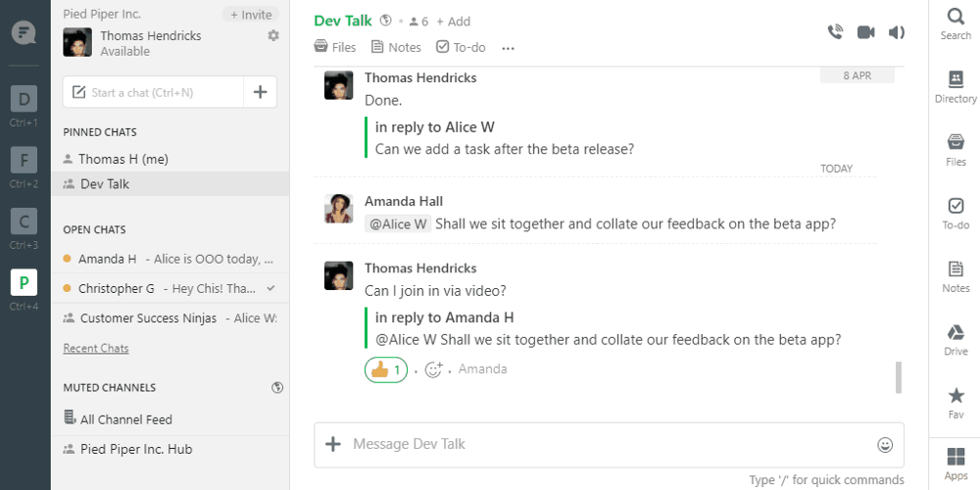Open the emoji picker in message box

tap(885, 444)
